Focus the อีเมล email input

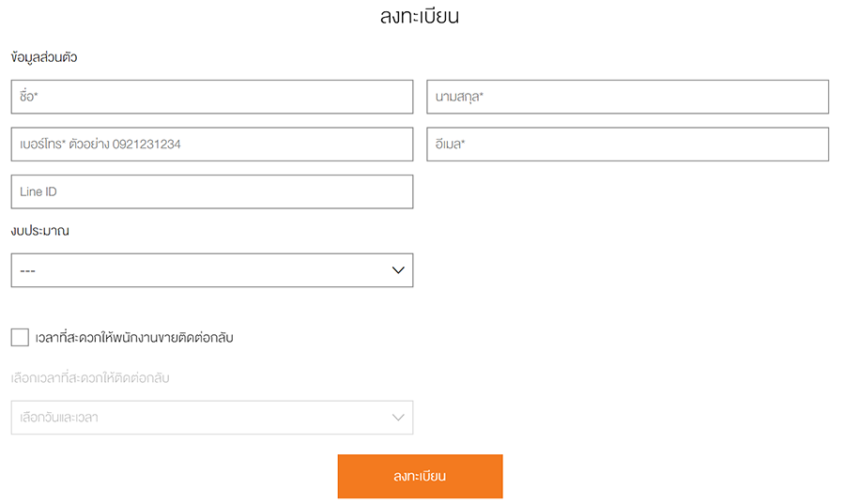(627, 145)
